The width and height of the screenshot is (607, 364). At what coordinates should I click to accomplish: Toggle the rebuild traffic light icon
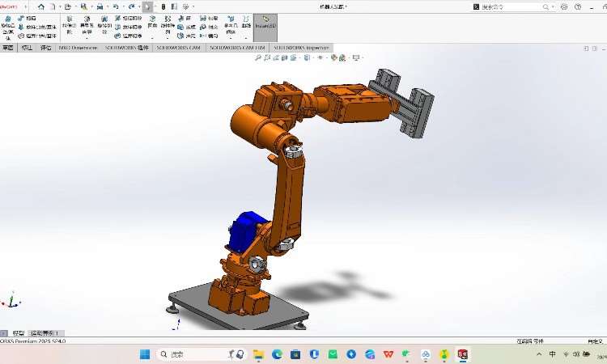tap(164, 6)
